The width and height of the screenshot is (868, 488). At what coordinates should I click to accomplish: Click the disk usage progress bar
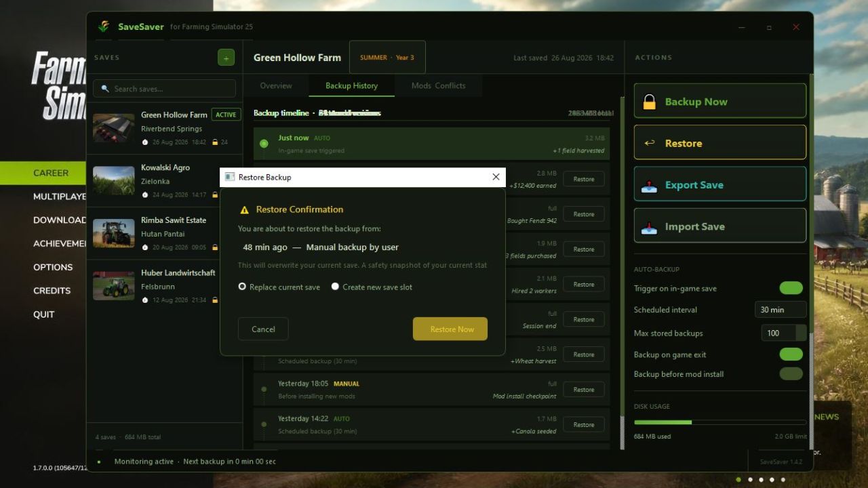[x=720, y=422]
